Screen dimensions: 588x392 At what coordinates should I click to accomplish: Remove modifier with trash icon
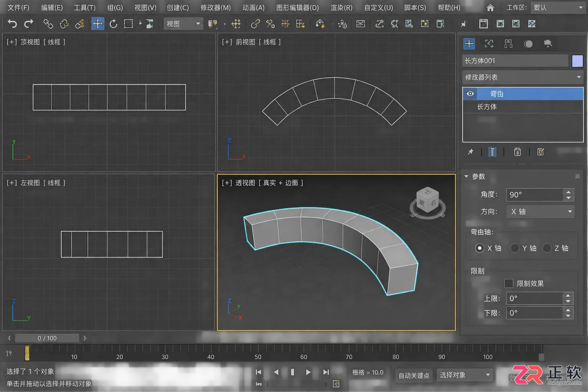pyautogui.click(x=517, y=152)
